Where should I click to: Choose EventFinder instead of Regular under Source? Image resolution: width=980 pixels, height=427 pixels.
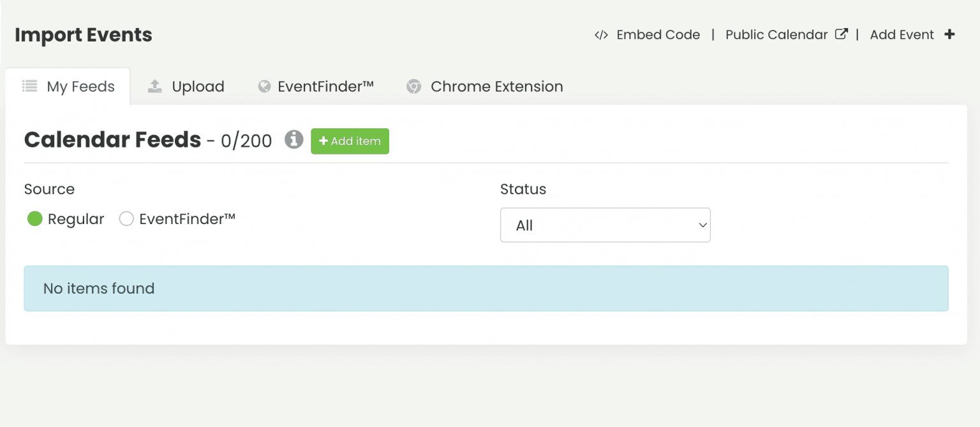(x=126, y=218)
